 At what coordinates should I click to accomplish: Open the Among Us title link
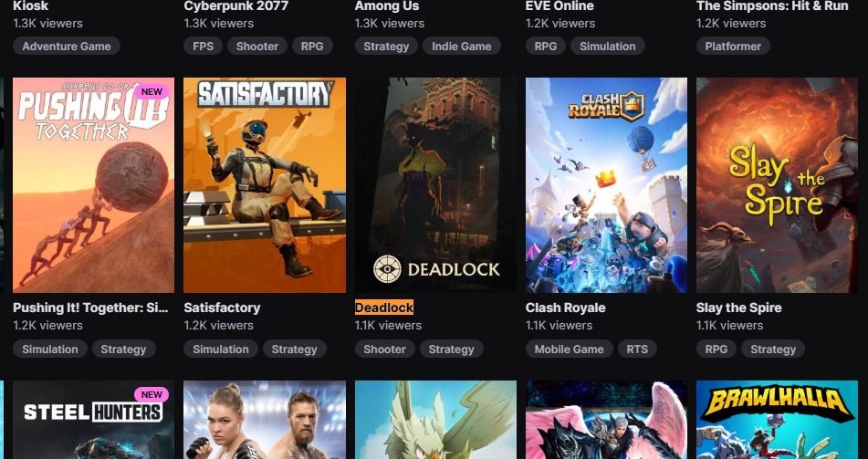[387, 6]
